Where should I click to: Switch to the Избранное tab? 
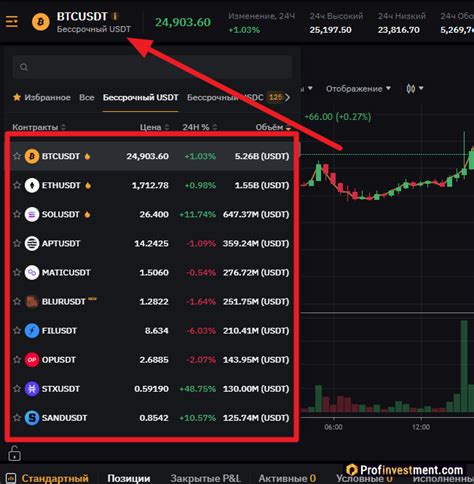42,97
